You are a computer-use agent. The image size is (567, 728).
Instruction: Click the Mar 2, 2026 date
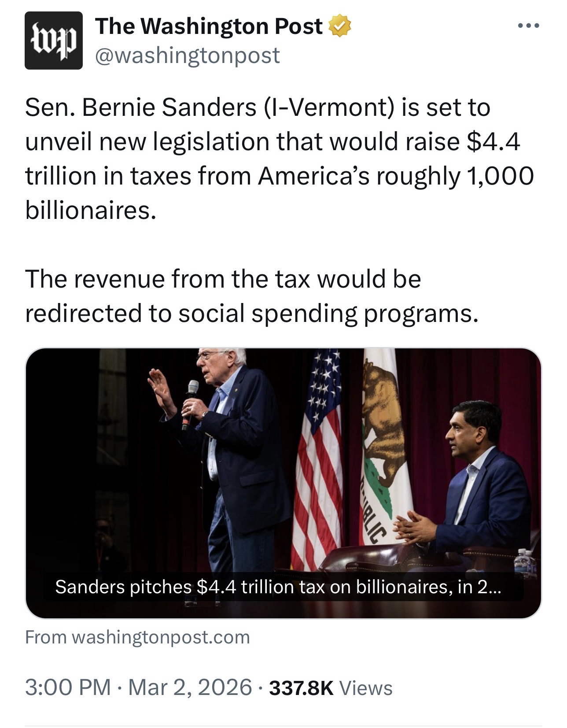tap(190, 687)
